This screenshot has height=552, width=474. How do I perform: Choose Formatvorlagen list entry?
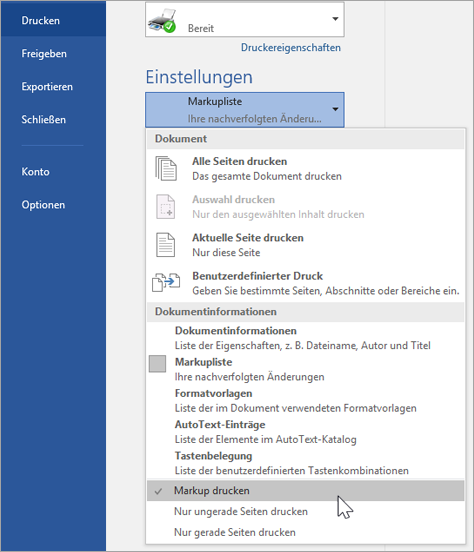[305, 401]
